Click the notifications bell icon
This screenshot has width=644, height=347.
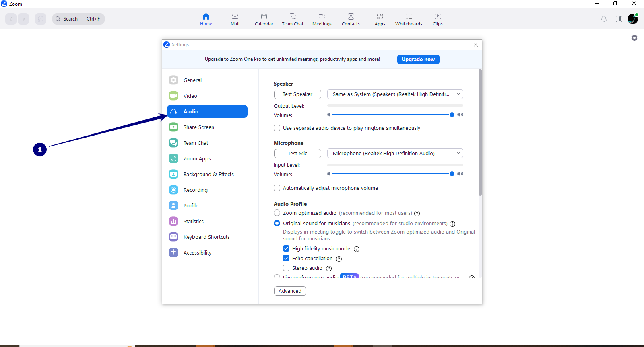pos(604,19)
